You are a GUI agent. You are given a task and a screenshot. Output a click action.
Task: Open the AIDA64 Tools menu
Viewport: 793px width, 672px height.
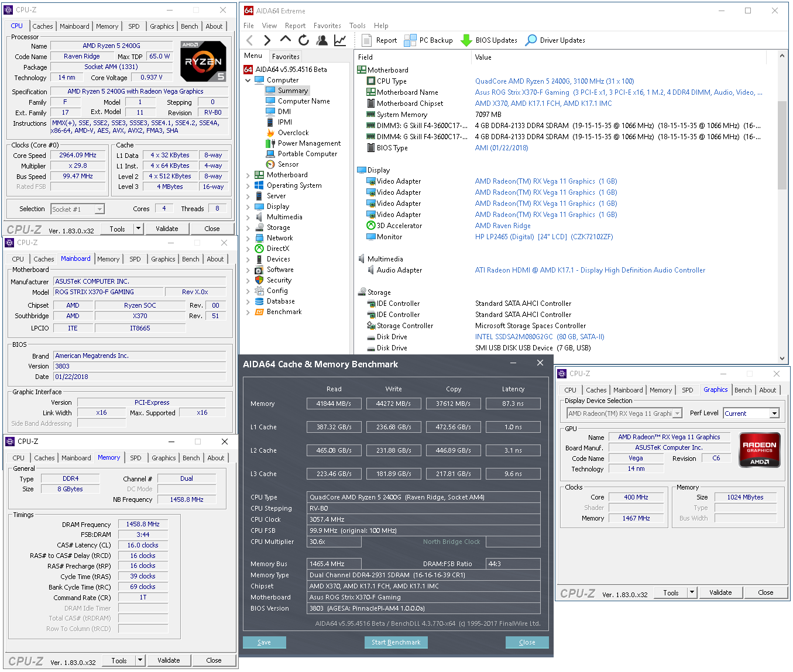tap(358, 26)
